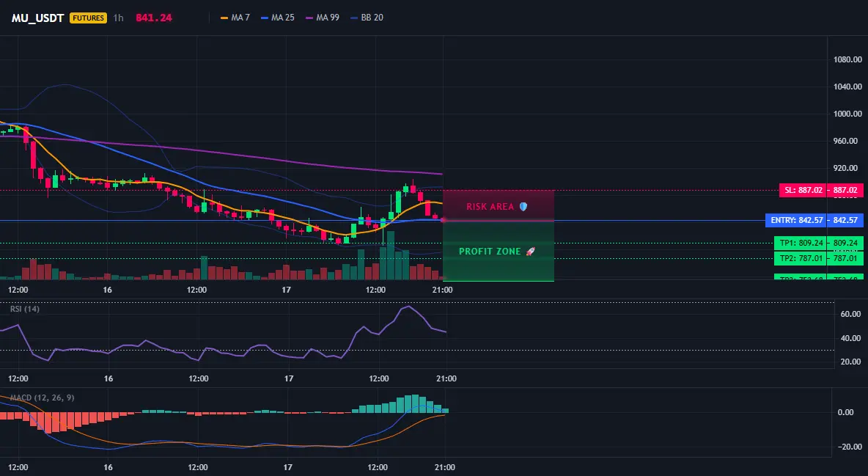
Task: Click 21:00 on the MACD time axis
Action: [445, 467]
